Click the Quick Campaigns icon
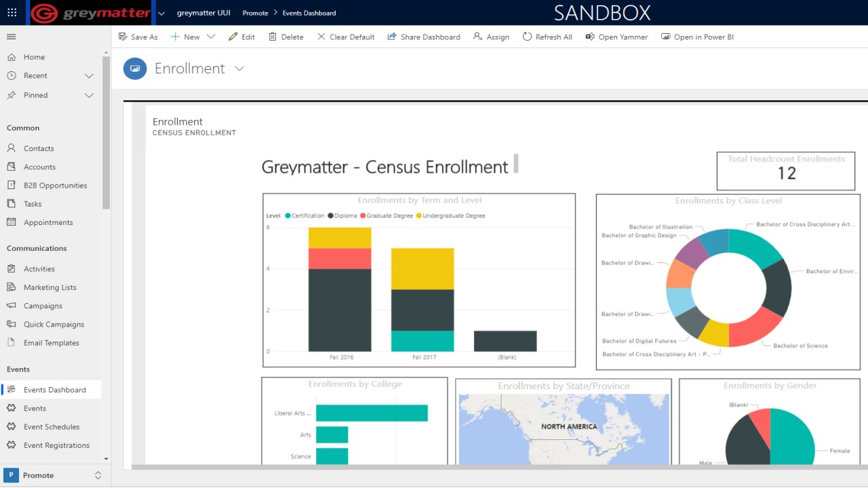 point(11,324)
